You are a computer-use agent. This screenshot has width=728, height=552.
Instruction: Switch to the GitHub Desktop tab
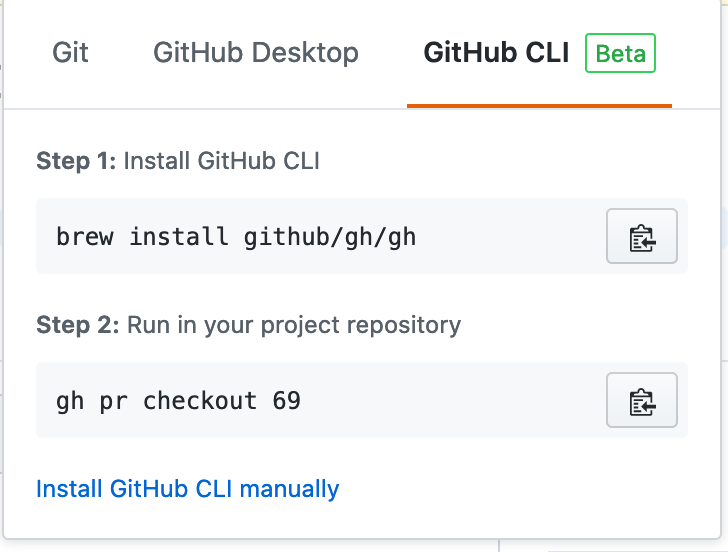pos(256,52)
